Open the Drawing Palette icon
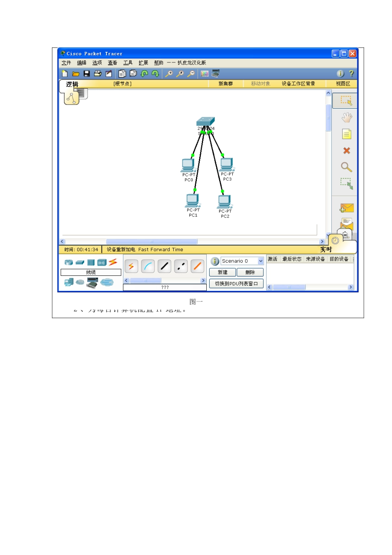This screenshot has width=392, height=555. click(x=205, y=74)
